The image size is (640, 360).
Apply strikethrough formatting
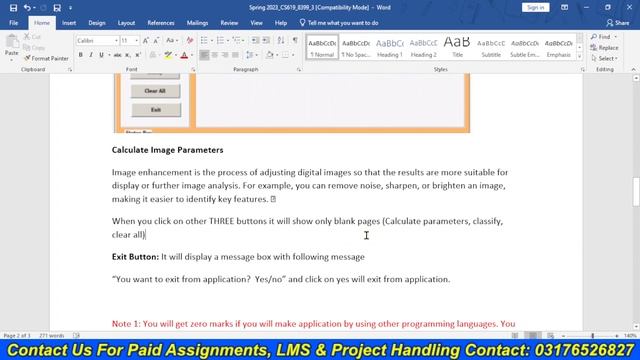point(118,55)
